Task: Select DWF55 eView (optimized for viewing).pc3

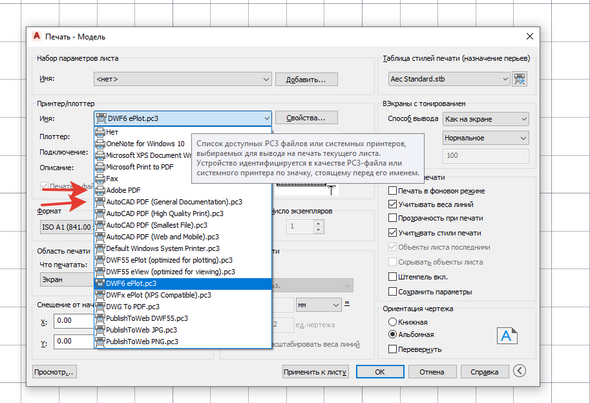Action: [182, 272]
